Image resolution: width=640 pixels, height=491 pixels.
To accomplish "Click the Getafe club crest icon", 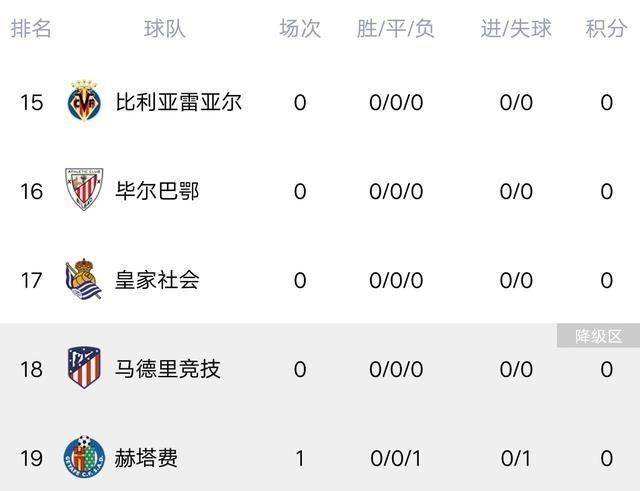I will pos(84,457).
